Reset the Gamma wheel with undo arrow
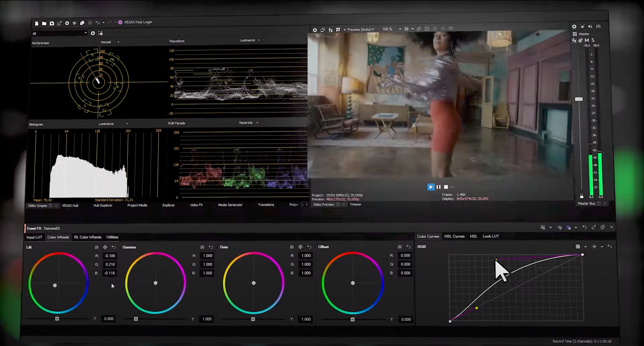Image resolution: width=644 pixels, height=346 pixels. coord(211,247)
